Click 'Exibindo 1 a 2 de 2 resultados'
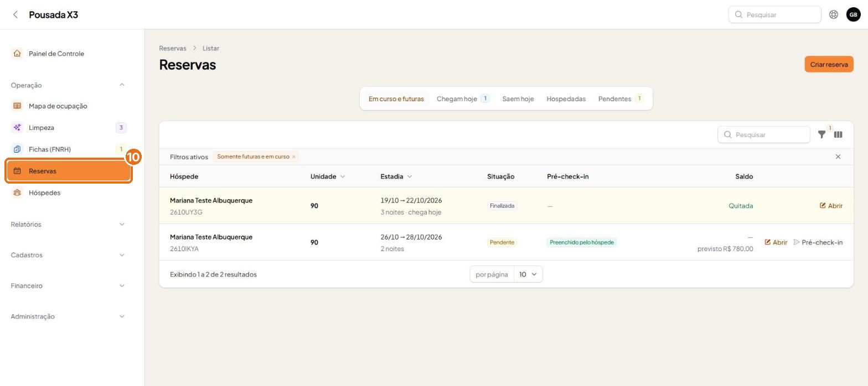This screenshot has width=868, height=386. pyautogui.click(x=213, y=274)
